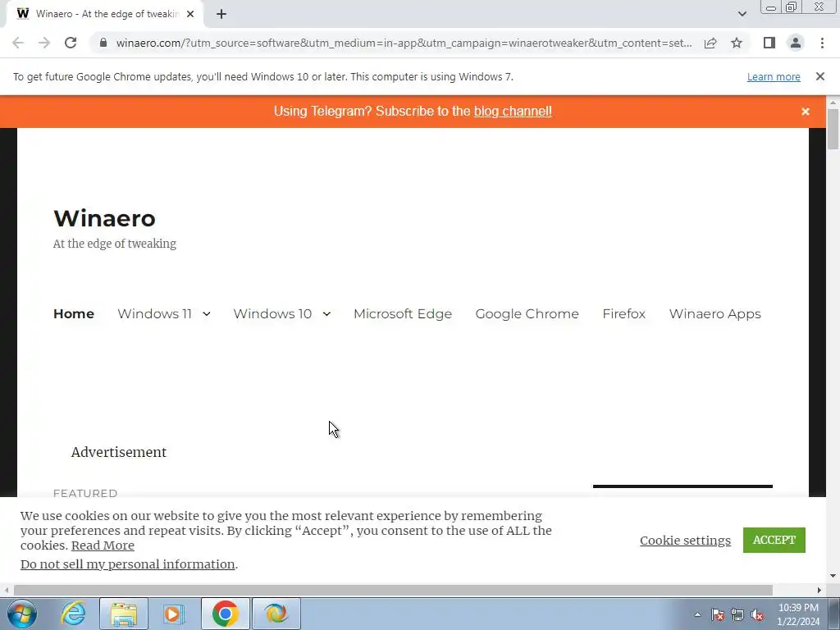Bookmark this tab with the star icon
This screenshot has width=840, height=630.
click(737, 43)
